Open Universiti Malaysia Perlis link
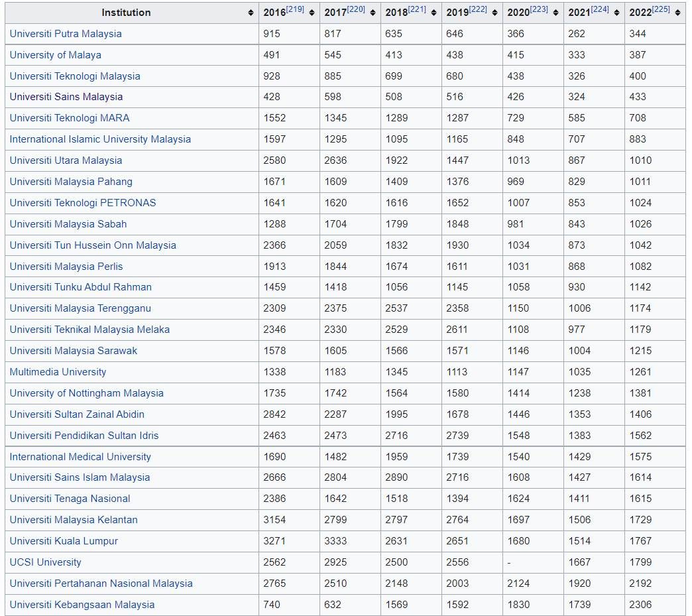The width and height of the screenshot is (692, 616). (66, 267)
